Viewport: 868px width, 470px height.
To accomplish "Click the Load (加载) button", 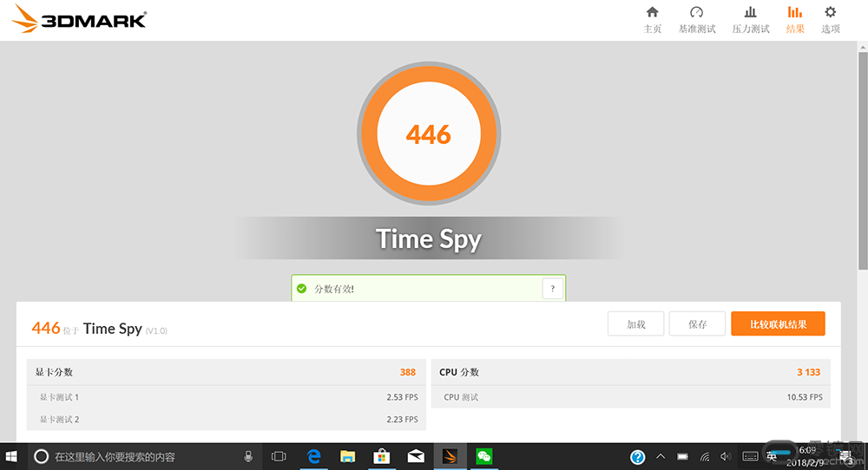I will (635, 324).
